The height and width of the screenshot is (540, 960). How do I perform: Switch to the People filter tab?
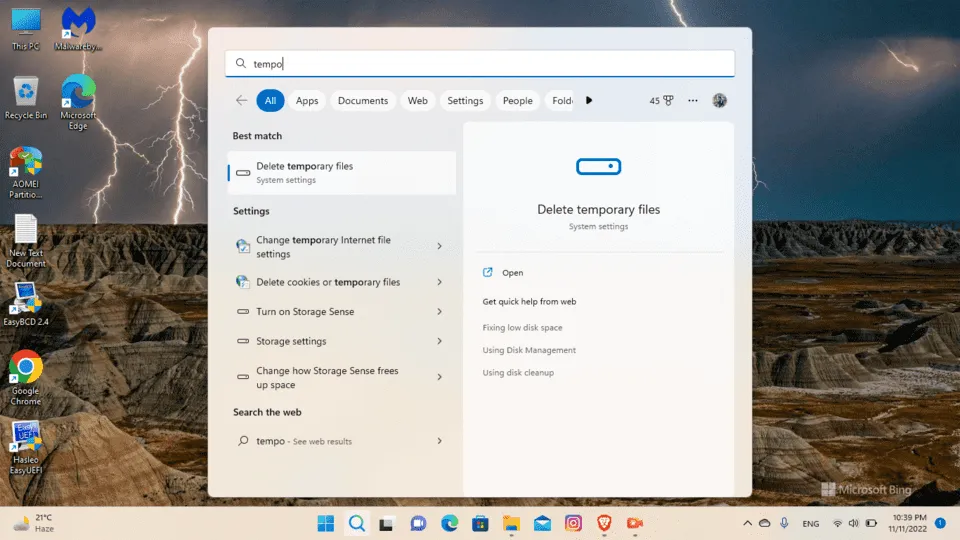[518, 100]
